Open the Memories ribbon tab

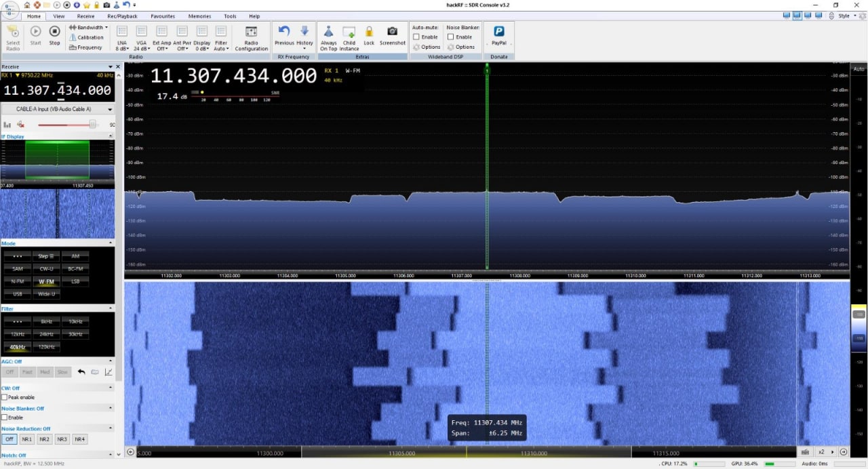199,16
